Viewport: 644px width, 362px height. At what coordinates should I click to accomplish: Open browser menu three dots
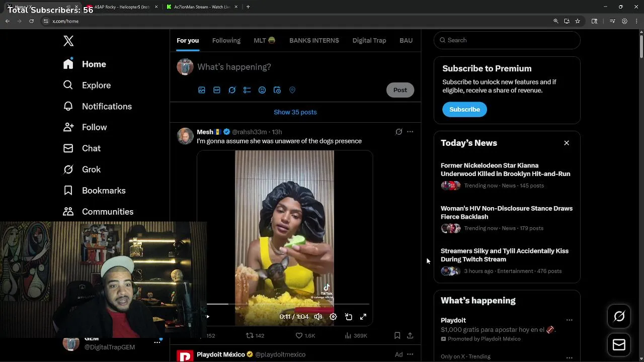point(635,21)
